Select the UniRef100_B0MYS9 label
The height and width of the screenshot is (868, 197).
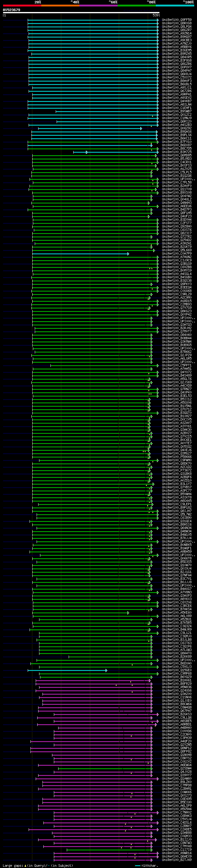click(x=177, y=271)
